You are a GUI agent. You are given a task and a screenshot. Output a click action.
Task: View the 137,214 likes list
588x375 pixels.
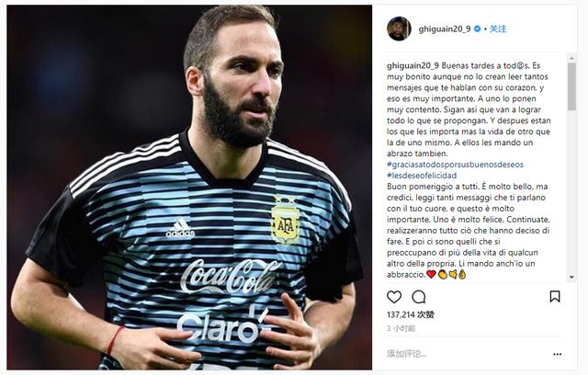coord(411,314)
